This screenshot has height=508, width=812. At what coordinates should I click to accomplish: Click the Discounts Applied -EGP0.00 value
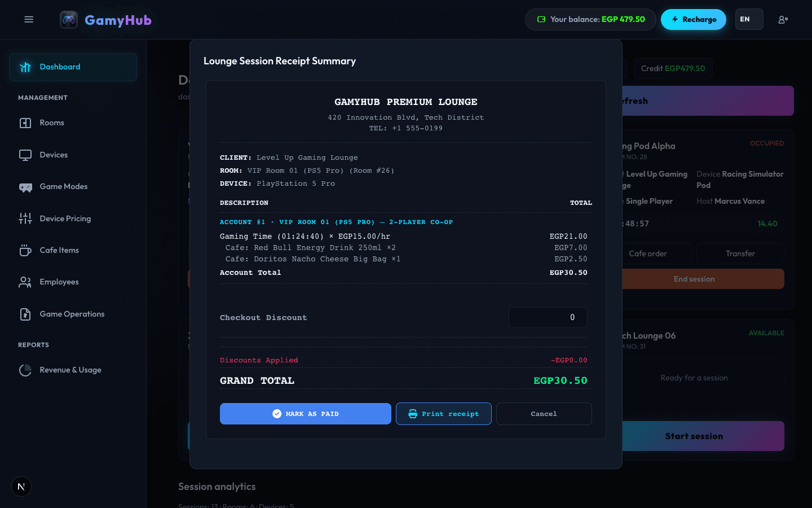[569, 360]
